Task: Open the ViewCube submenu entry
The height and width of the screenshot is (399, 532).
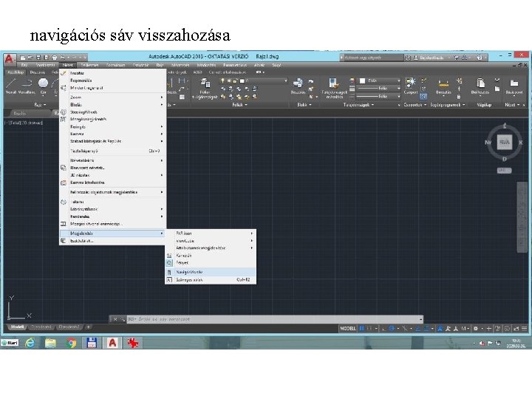Action: (211, 241)
